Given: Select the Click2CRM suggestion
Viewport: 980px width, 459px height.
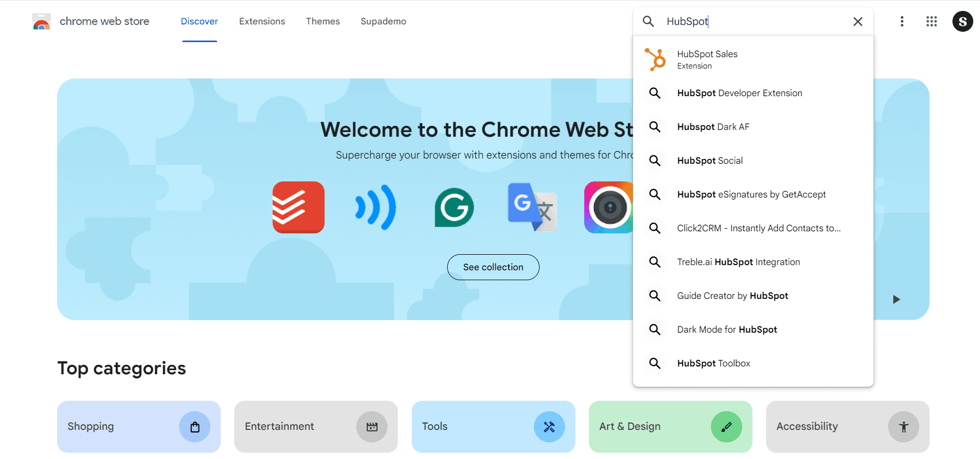Looking at the screenshot, I should point(753,228).
